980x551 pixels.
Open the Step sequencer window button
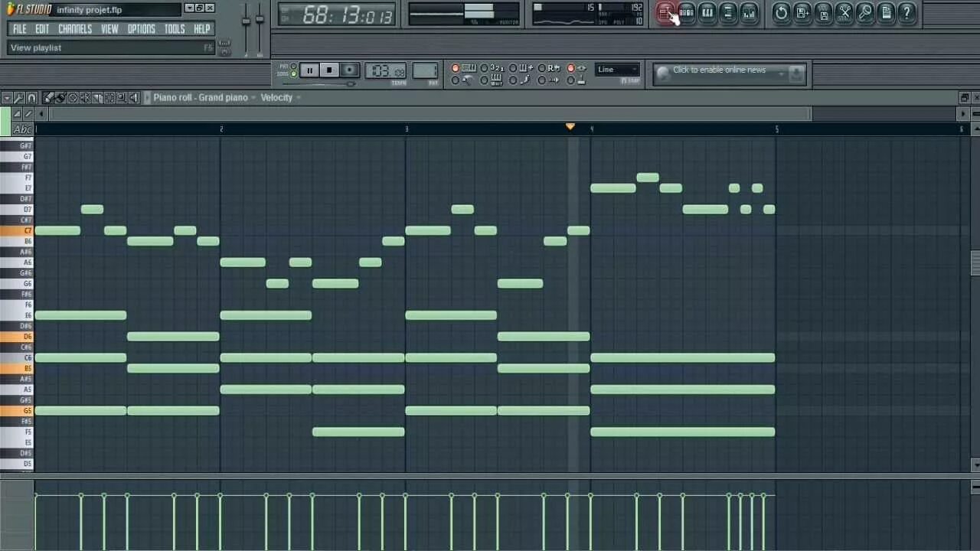686,12
